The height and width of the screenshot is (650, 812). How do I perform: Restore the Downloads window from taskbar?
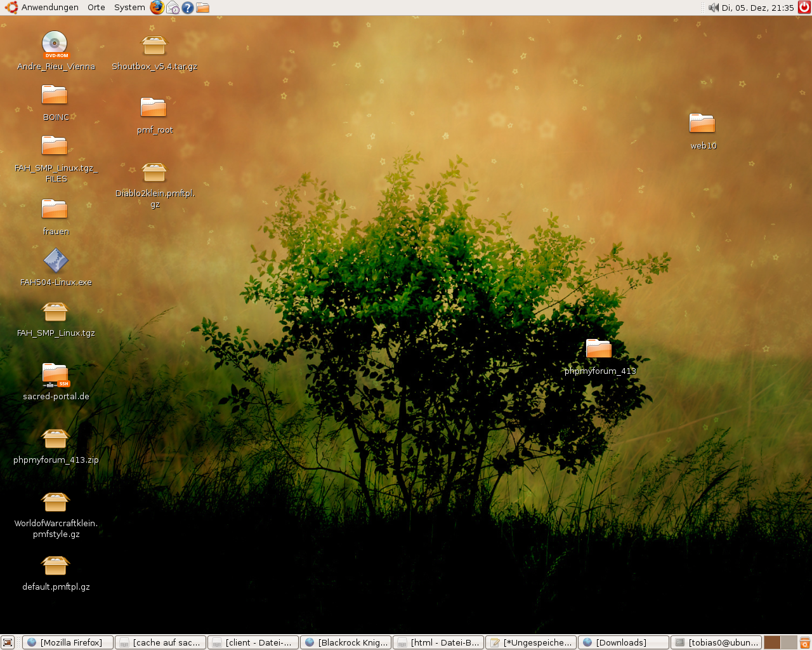[x=623, y=642]
